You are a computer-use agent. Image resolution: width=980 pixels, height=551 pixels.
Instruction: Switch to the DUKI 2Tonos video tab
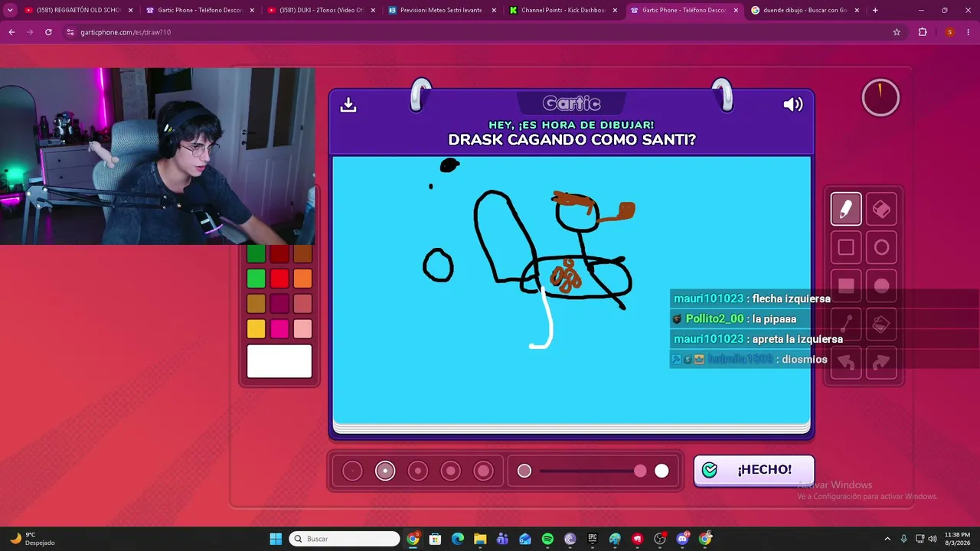[320, 10]
